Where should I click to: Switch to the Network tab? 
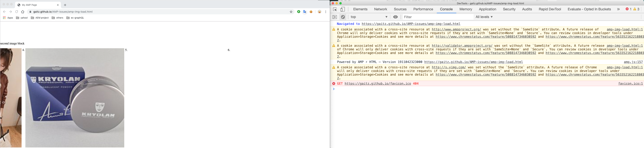pyautogui.click(x=380, y=9)
